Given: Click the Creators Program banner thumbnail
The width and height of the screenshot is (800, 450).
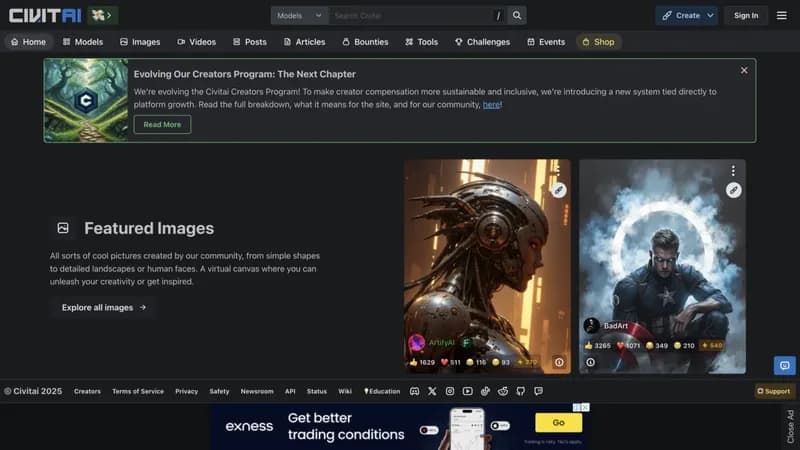Looking at the screenshot, I should [x=86, y=100].
